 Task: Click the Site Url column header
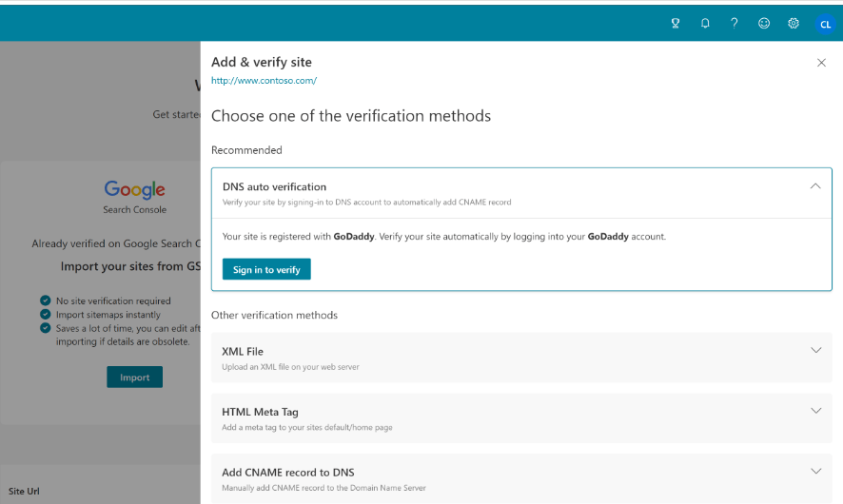[x=25, y=492]
